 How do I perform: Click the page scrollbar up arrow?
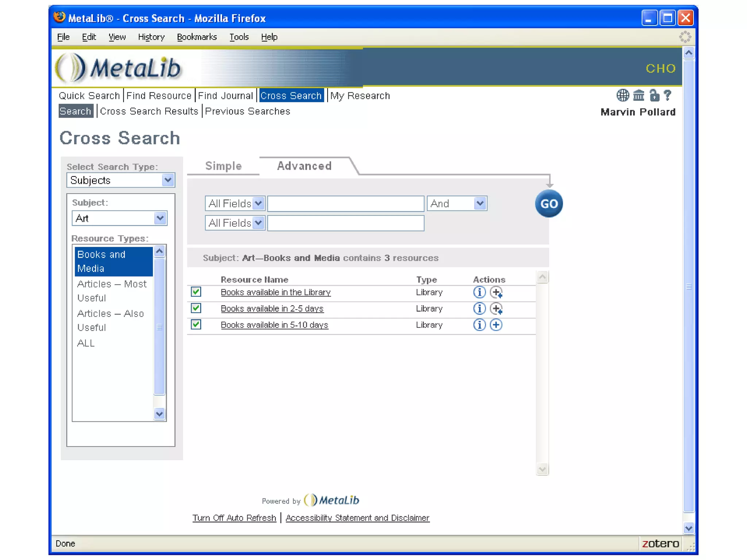click(688, 53)
